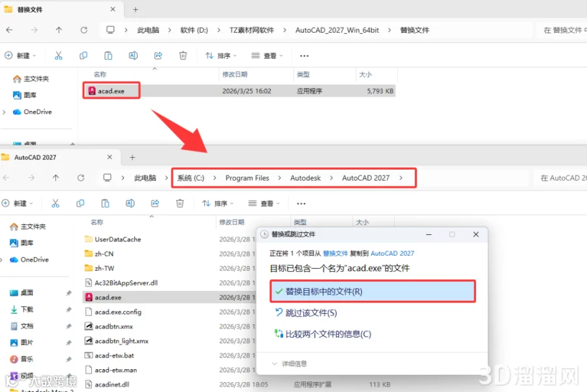Open a new tab next to 替换文件 tab
Image resolution: width=587 pixels, height=392 pixels.
[x=136, y=10]
